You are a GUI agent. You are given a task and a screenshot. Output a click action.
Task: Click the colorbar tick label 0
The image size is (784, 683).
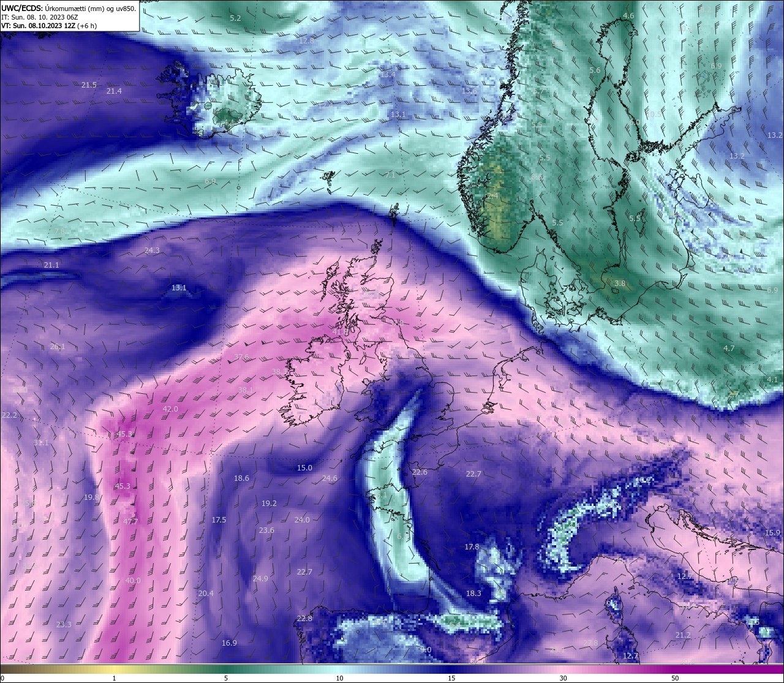pyautogui.click(x=2, y=678)
